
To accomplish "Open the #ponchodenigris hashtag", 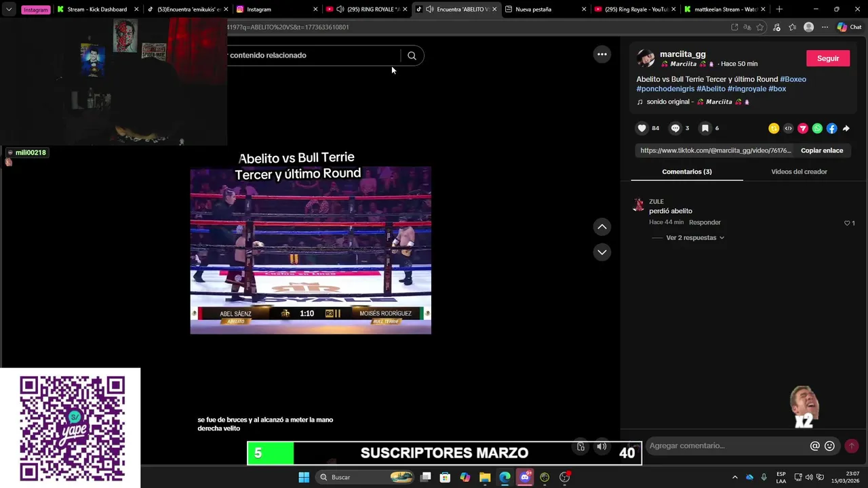I will (x=665, y=89).
